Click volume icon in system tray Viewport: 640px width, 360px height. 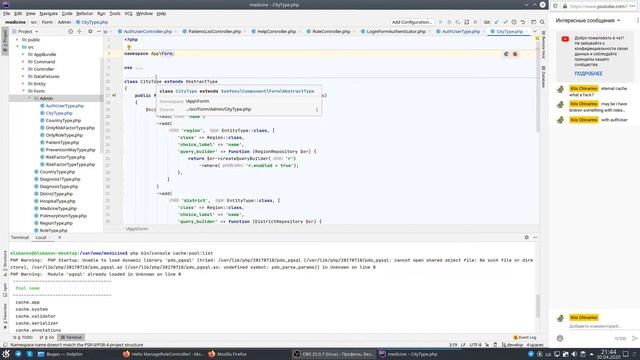[x=574, y=354]
